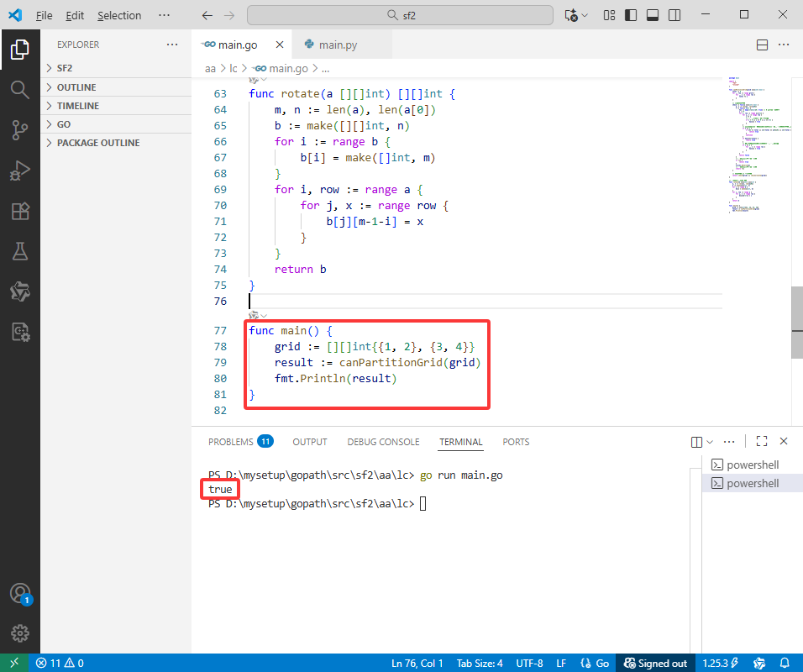The height and width of the screenshot is (672, 803).
Task: Open the Selection menu
Action: 119,15
